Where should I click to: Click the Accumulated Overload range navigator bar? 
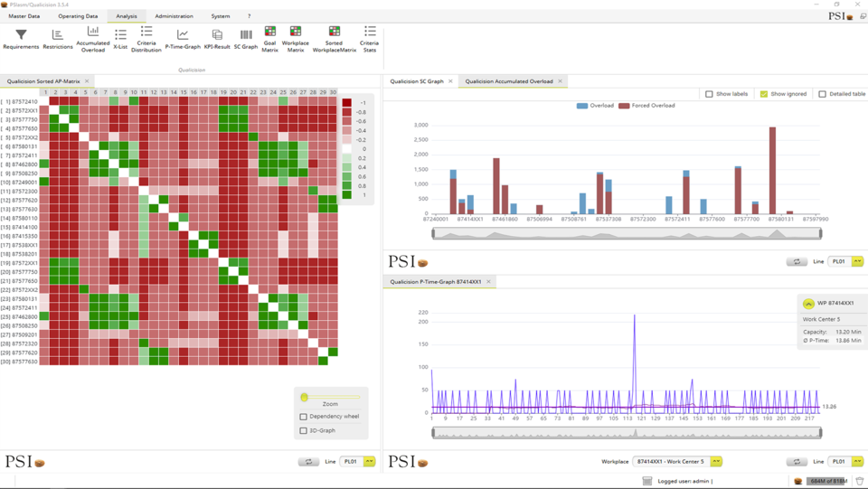(627, 234)
